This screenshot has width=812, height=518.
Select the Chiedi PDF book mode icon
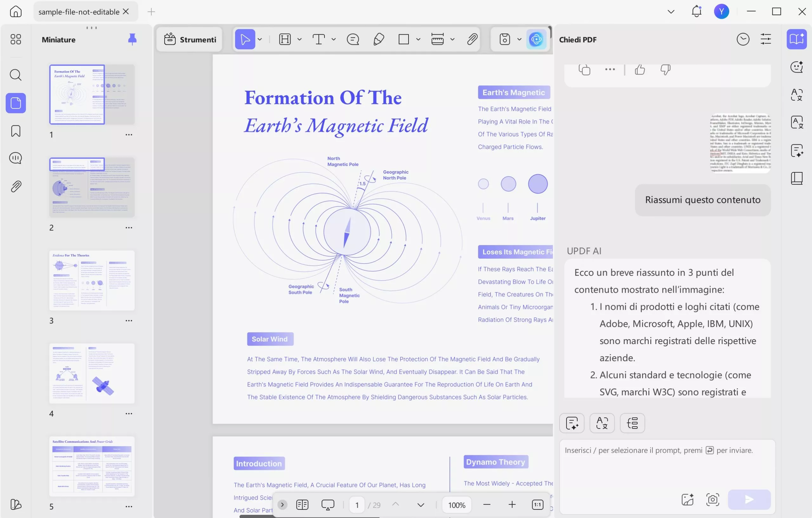[796, 39]
